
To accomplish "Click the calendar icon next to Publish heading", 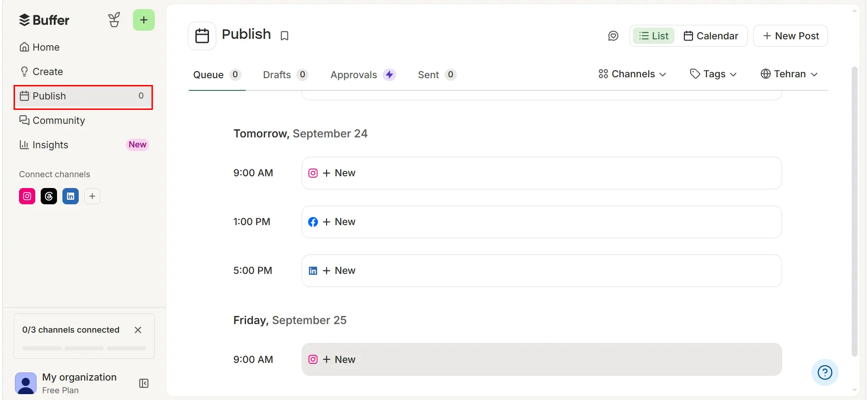I will click(x=202, y=36).
